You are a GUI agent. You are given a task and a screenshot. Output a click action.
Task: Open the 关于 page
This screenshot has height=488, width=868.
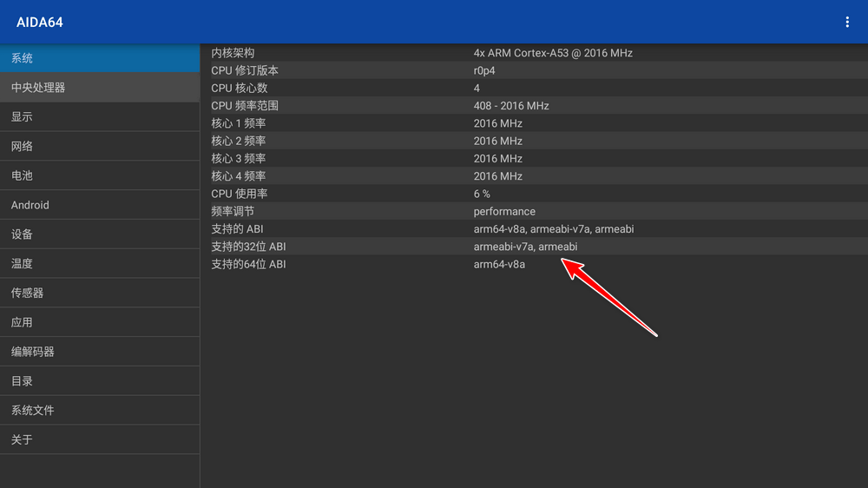(100, 439)
